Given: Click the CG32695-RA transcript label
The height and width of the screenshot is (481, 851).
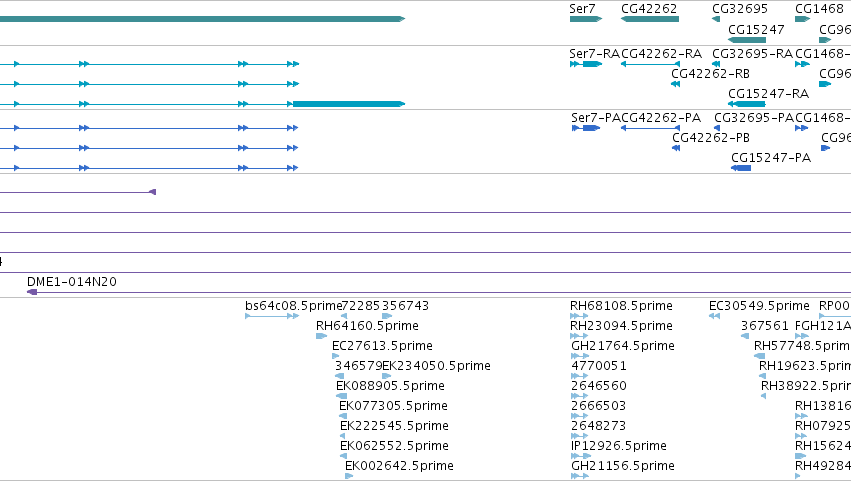Looking at the screenshot, I should (x=752, y=54).
